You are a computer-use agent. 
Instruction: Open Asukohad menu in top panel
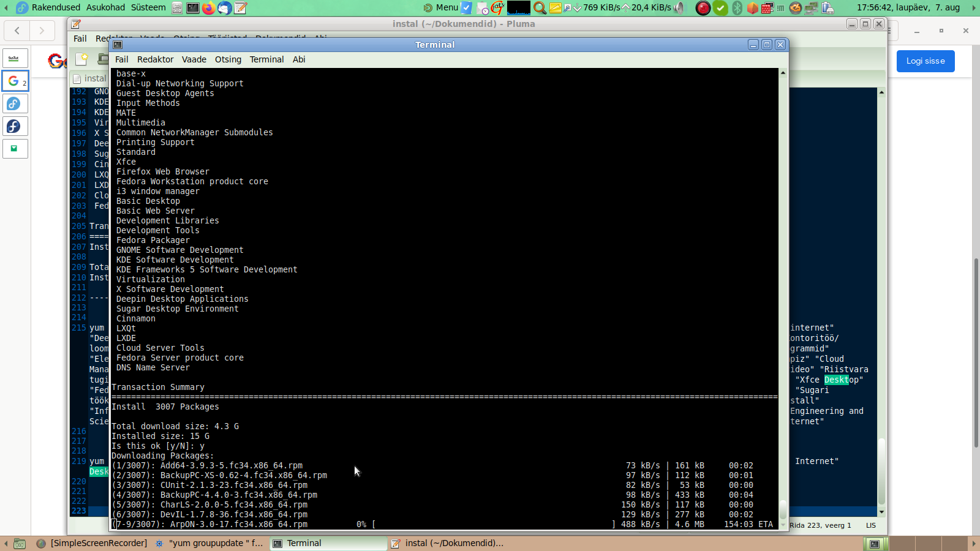(x=105, y=7)
